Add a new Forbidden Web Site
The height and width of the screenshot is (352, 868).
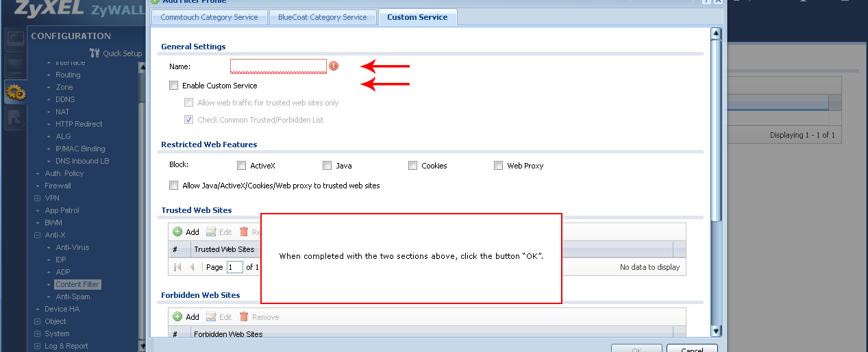pos(186,317)
